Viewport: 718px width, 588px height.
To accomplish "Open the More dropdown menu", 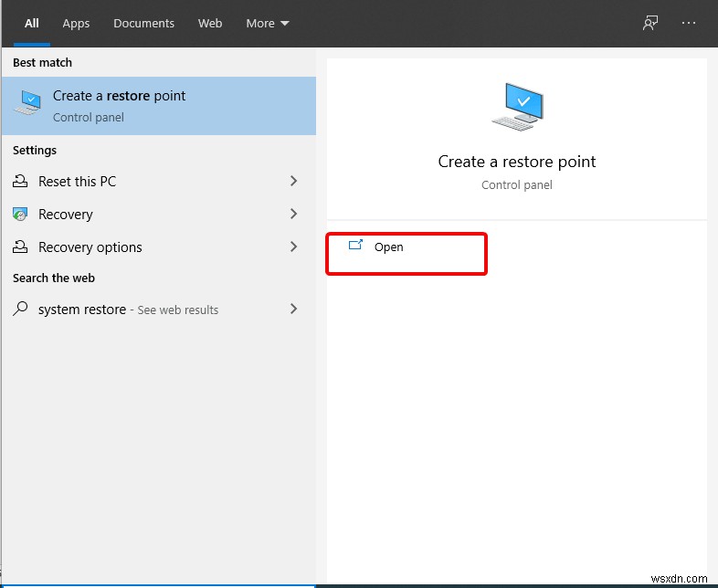I will (268, 24).
